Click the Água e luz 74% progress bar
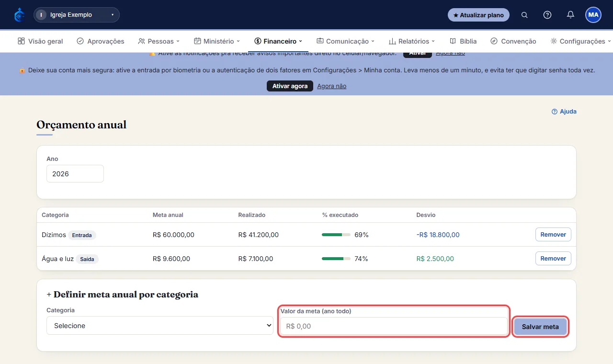Image resolution: width=613 pixels, height=364 pixels. 336,259
